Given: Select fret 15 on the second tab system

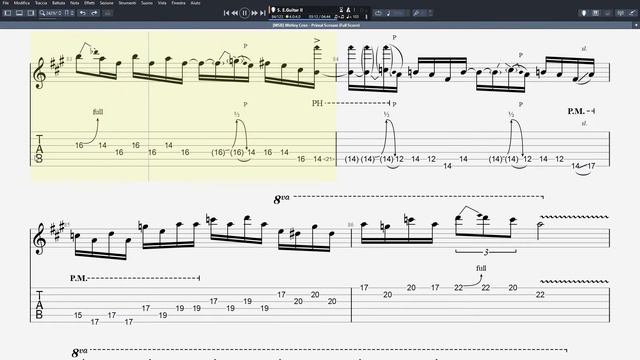Looking at the screenshot, I should click(x=78, y=315).
